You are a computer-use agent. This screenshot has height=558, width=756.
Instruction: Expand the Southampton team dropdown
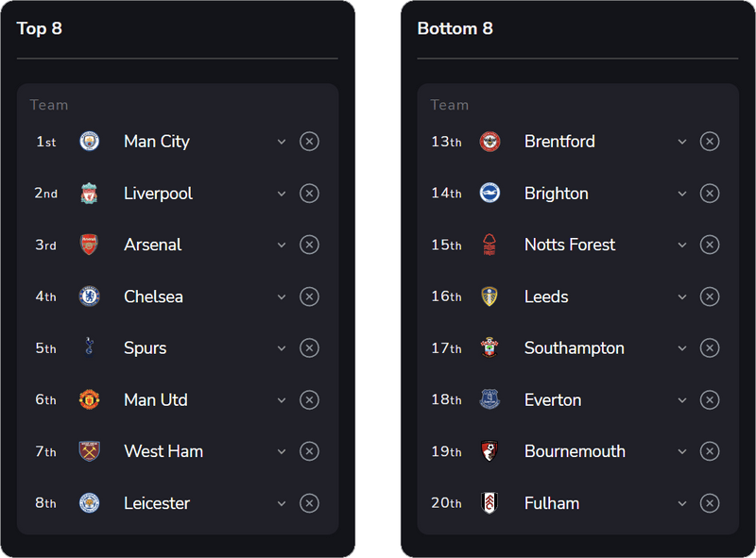click(682, 347)
